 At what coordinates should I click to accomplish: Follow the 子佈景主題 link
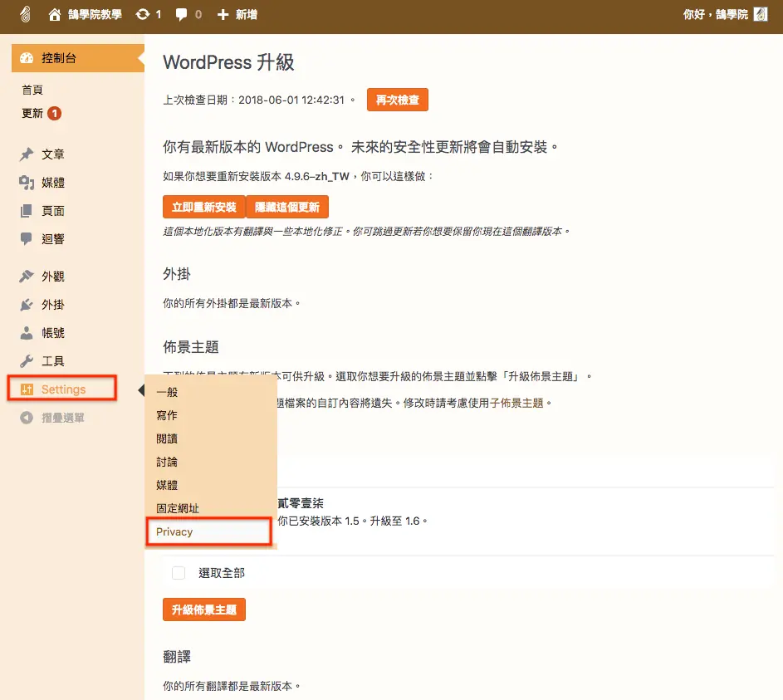point(516,403)
